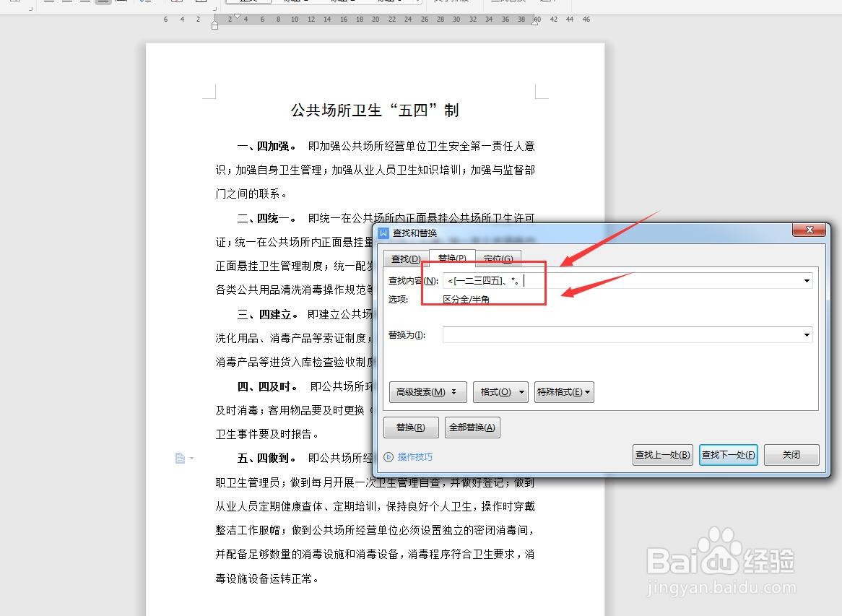Switch to the 替换(P) tab
This screenshot has height=616, width=842.
(x=452, y=258)
